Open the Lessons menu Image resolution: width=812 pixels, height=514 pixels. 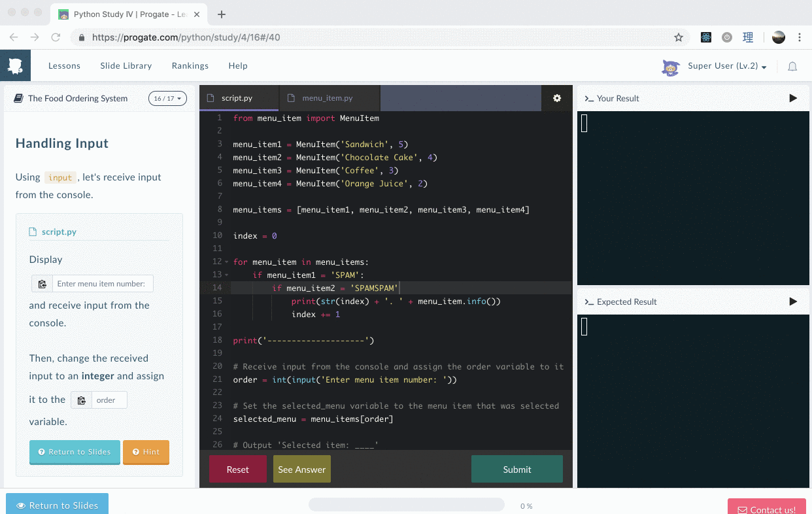pos(63,65)
